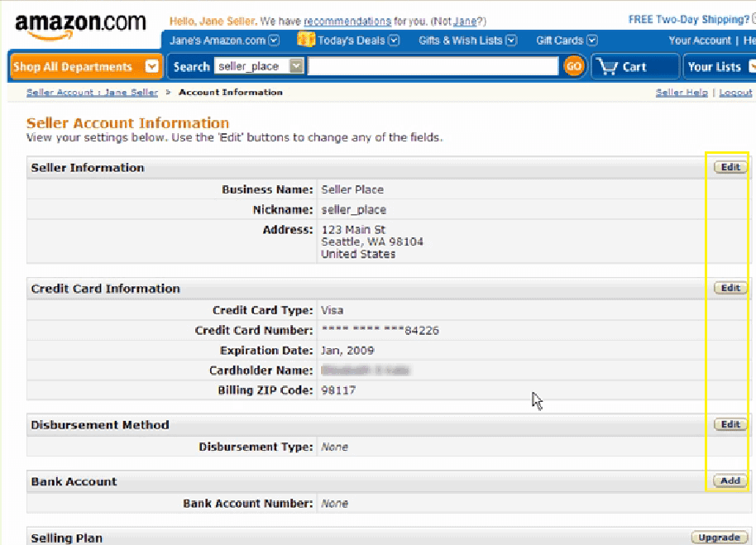Screen dimensions: 756x545
Task: Follow the recommendations link
Action: 347,22
